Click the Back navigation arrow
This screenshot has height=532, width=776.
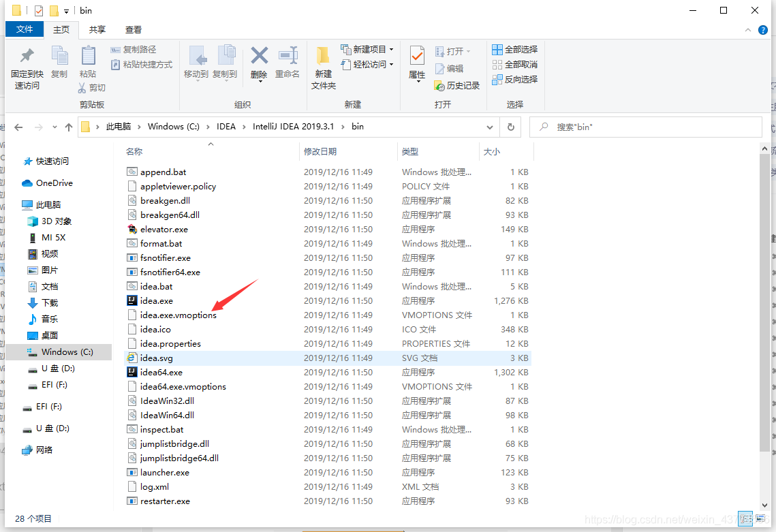click(18, 127)
